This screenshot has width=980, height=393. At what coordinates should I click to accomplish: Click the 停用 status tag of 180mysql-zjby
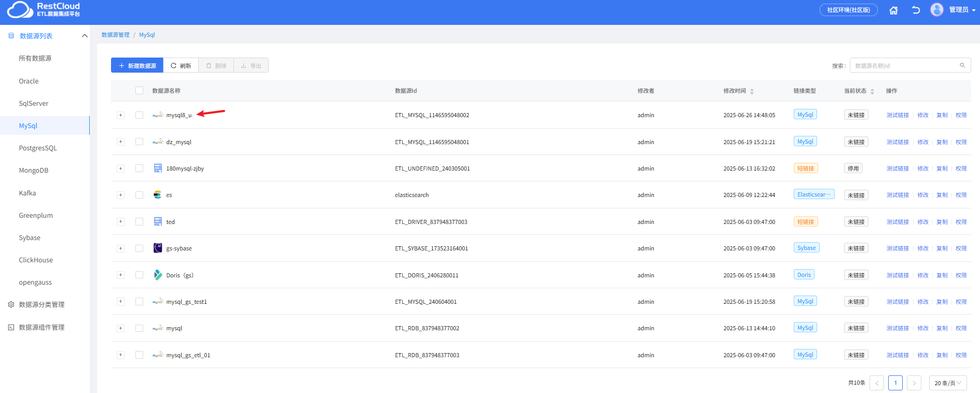[853, 169]
